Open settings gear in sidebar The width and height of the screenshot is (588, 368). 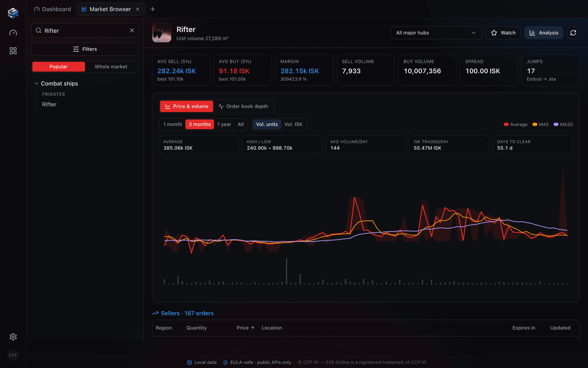point(13,337)
